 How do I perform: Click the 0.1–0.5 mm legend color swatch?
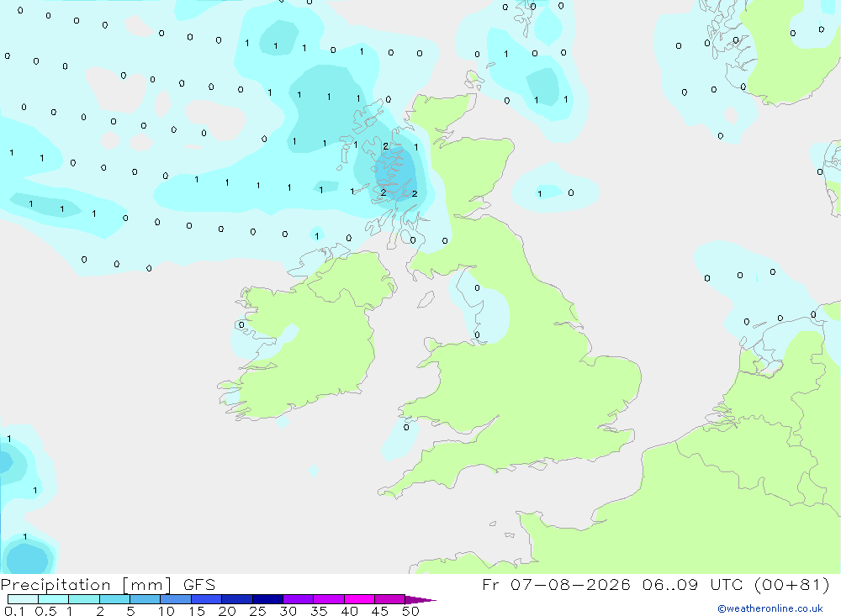[x=23, y=599]
